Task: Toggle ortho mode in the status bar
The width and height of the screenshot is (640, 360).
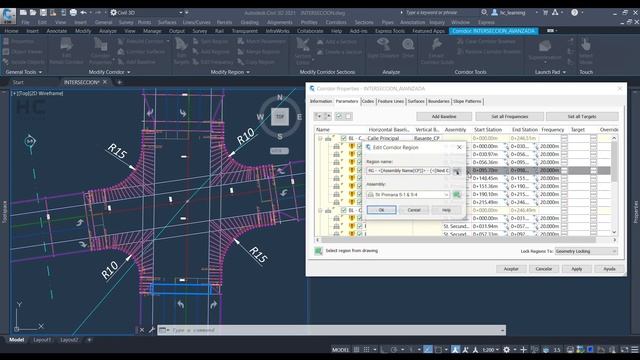Action: click(383, 350)
